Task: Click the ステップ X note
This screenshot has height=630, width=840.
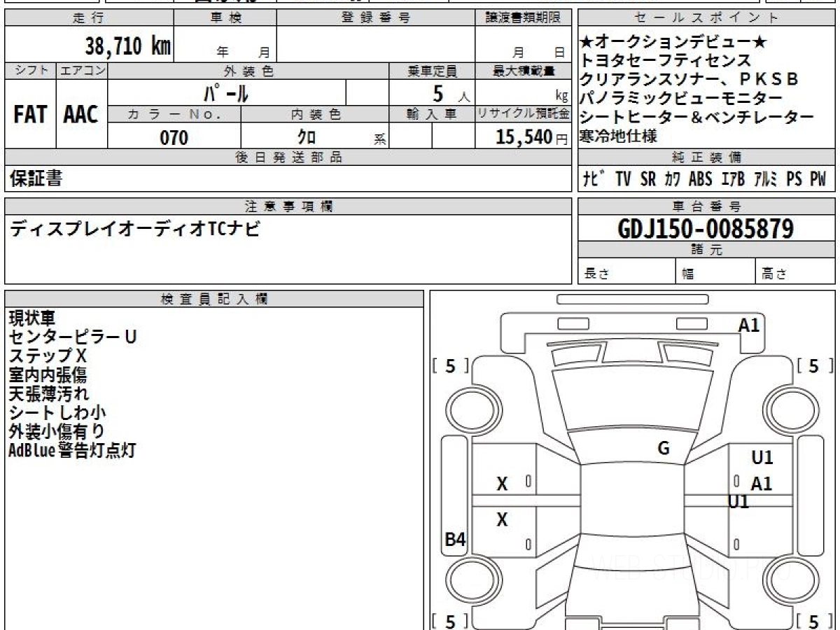Action: [x=48, y=356]
